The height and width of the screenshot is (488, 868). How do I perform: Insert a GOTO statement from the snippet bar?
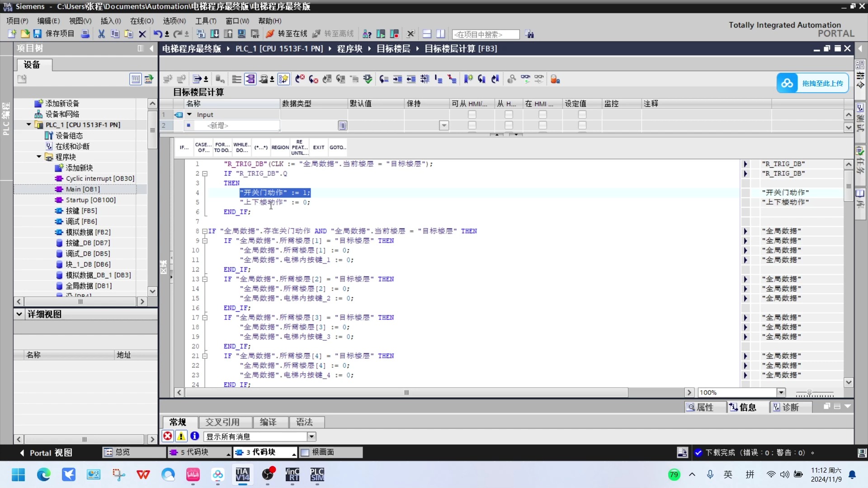(338, 147)
